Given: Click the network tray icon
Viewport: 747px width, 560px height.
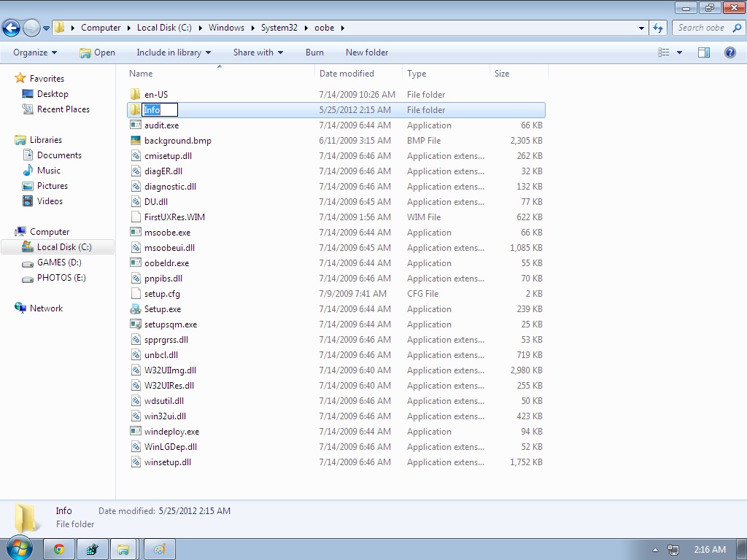Looking at the screenshot, I should coord(673,550).
